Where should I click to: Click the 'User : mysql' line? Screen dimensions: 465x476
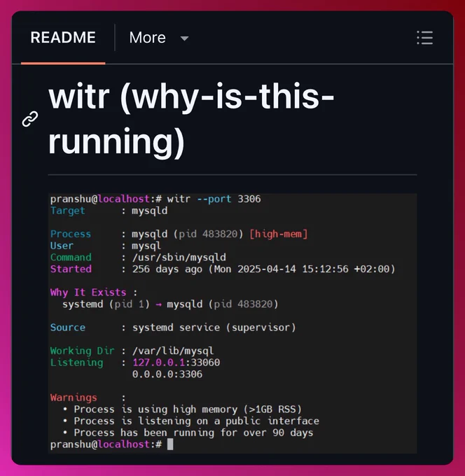click(105, 246)
